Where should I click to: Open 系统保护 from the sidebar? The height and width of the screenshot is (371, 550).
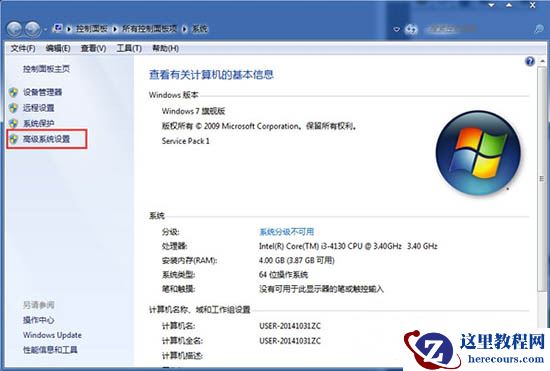click(39, 123)
